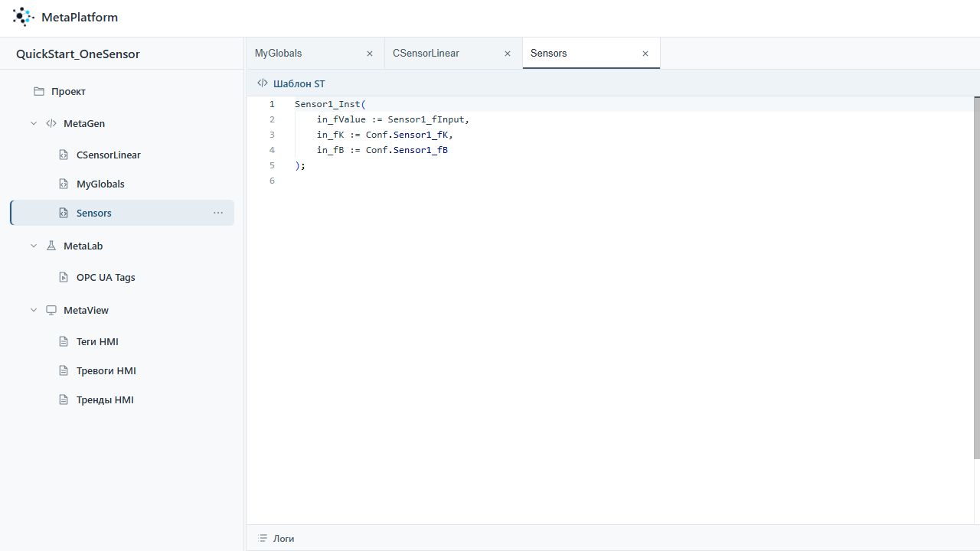Screen dimensions: 980x551
Task: Click the MetaView monitor icon
Action: (51, 310)
